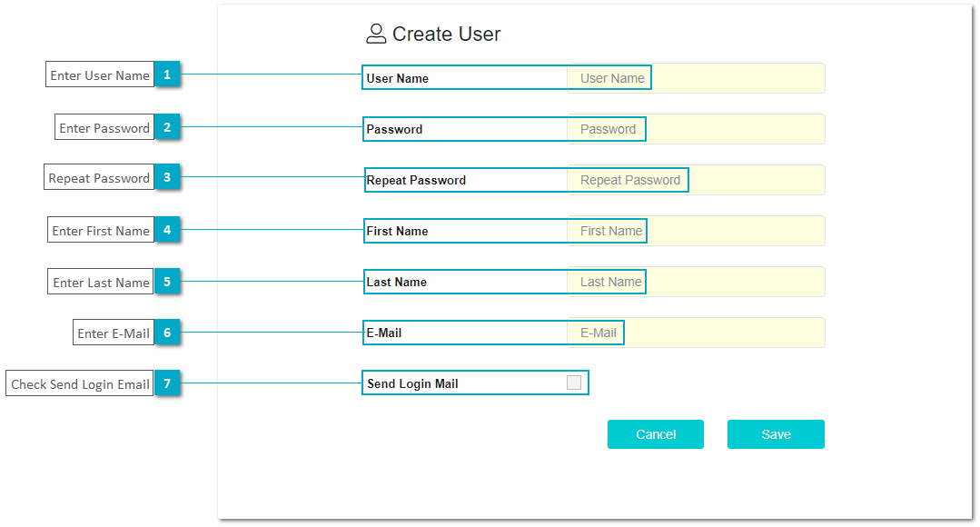This screenshot has width=980, height=527.
Task: Click the bold Last Name label
Action: [396, 282]
